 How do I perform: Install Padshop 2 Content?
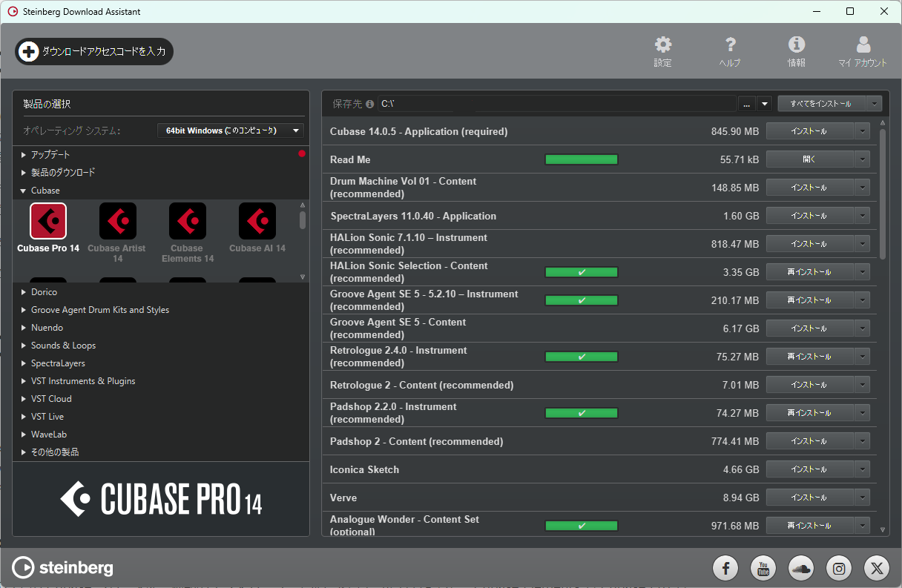809,441
